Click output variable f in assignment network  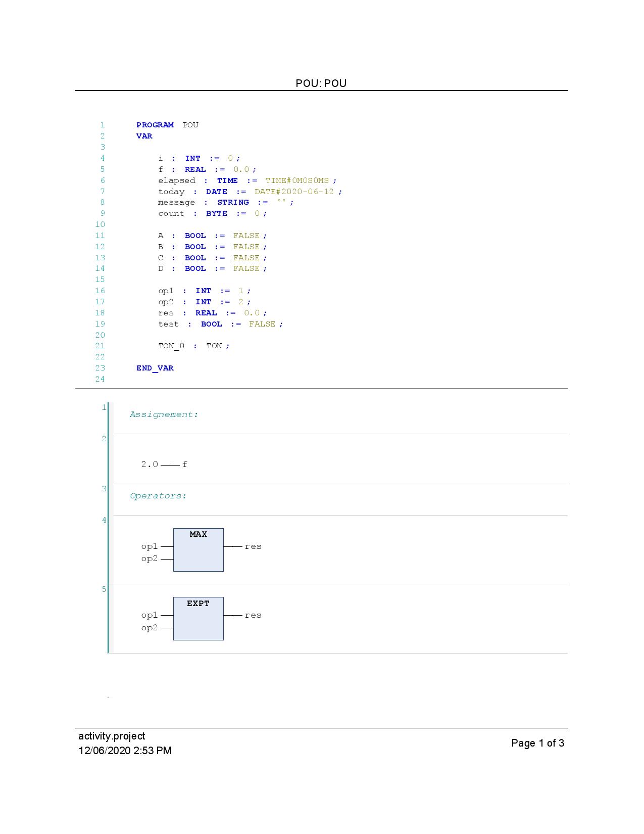click(185, 465)
